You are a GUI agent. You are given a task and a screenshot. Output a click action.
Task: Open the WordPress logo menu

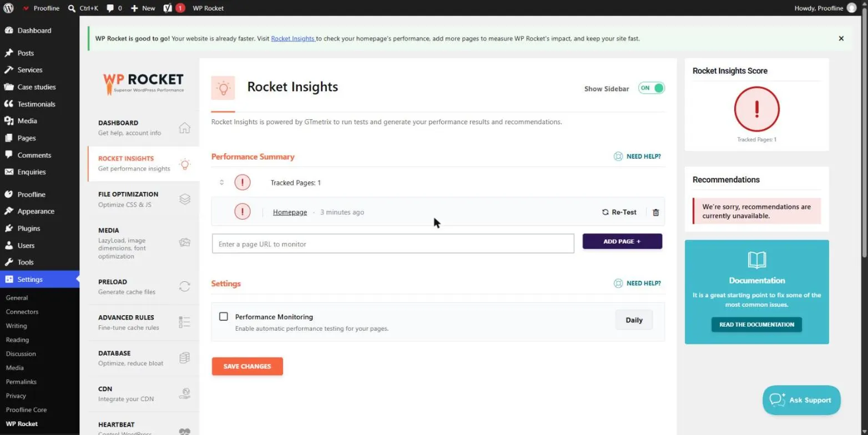(8, 8)
